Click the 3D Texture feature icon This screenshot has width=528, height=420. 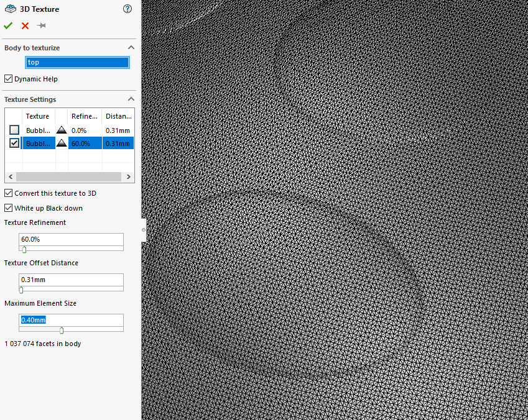click(10, 9)
